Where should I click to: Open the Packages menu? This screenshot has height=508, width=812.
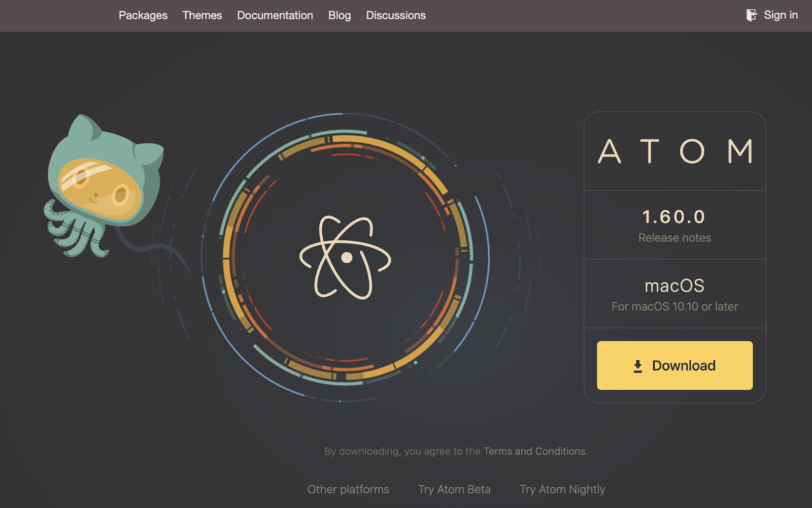(143, 15)
